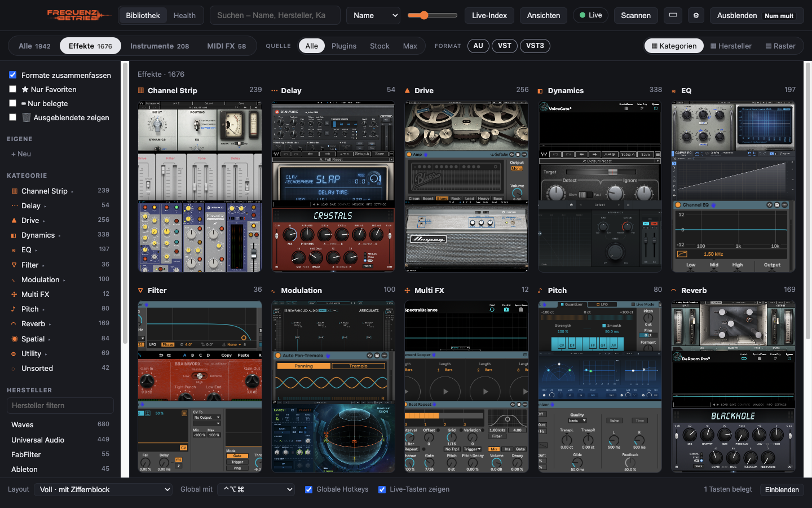Open the Layout dropdown

(103, 489)
